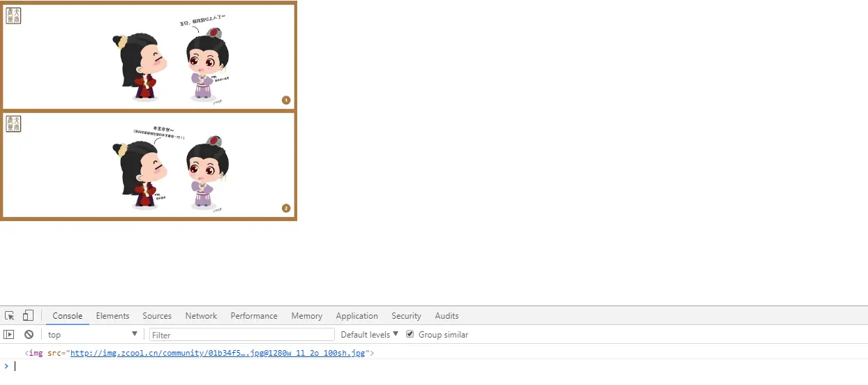
Task: Open the Security tab
Action: (x=406, y=316)
